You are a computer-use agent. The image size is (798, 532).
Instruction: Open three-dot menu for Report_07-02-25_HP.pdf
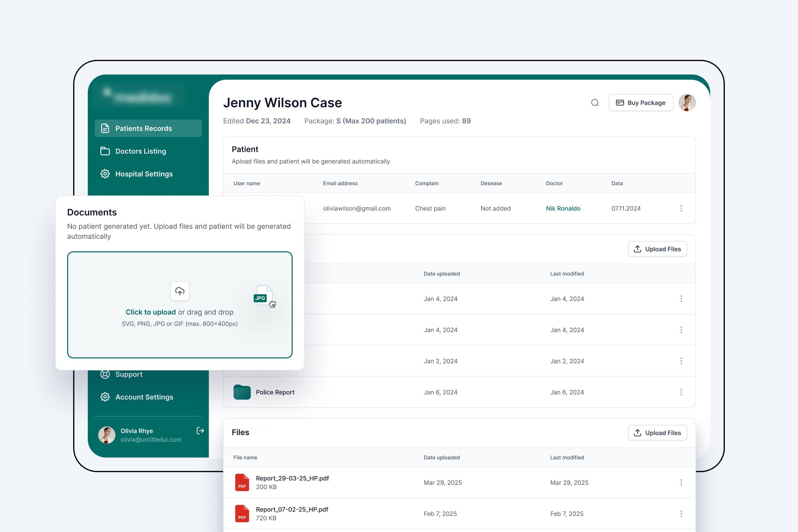click(x=681, y=514)
